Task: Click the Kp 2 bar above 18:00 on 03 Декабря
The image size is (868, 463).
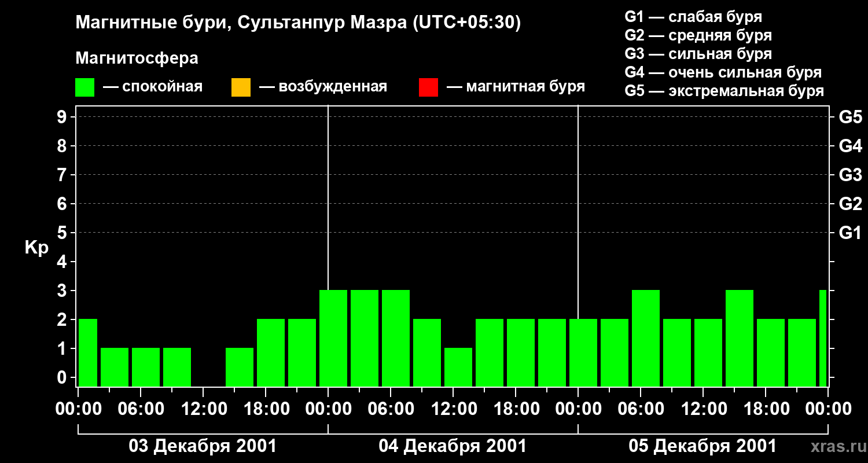Action: [271, 352]
